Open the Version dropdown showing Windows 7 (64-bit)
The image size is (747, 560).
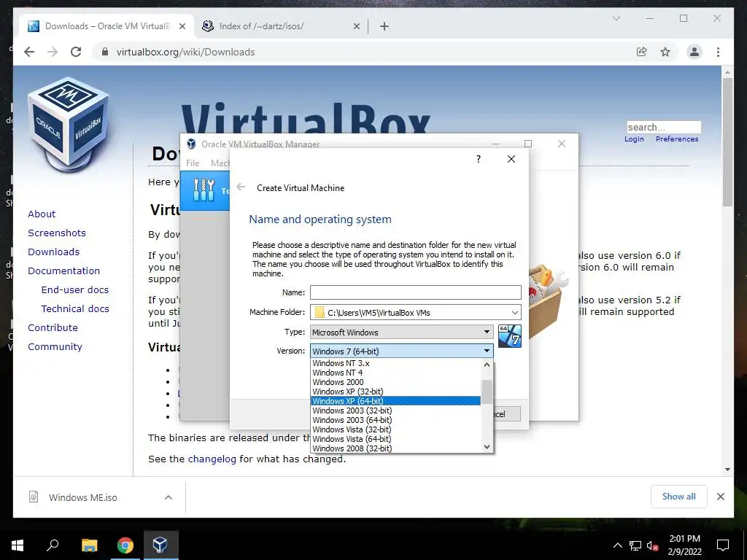point(402,351)
